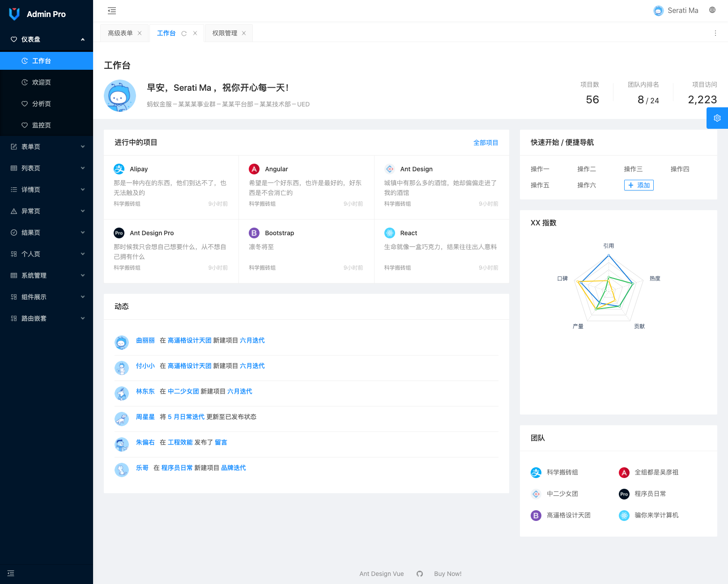Open tabs more-options vertical dots
This screenshot has height=584, width=728.
point(715,33)
